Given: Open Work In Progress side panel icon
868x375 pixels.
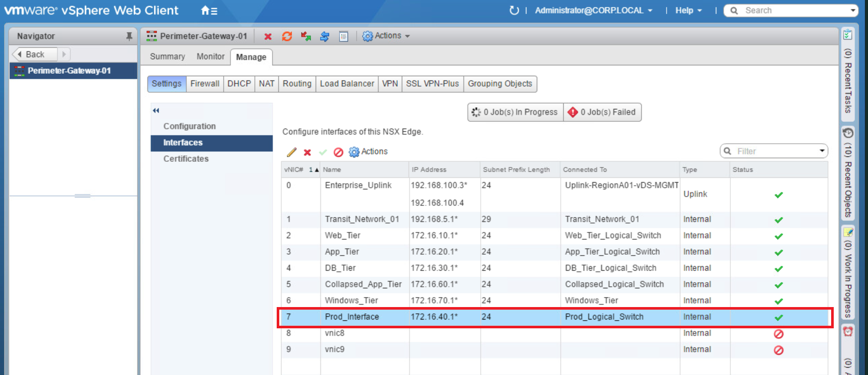Looking at the screenshot, I should pos(848,232).
